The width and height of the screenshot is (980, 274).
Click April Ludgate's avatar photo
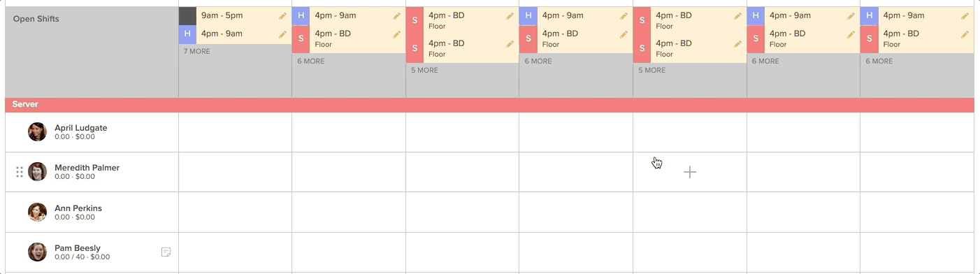pyautogui.click(x=37, y=132)
